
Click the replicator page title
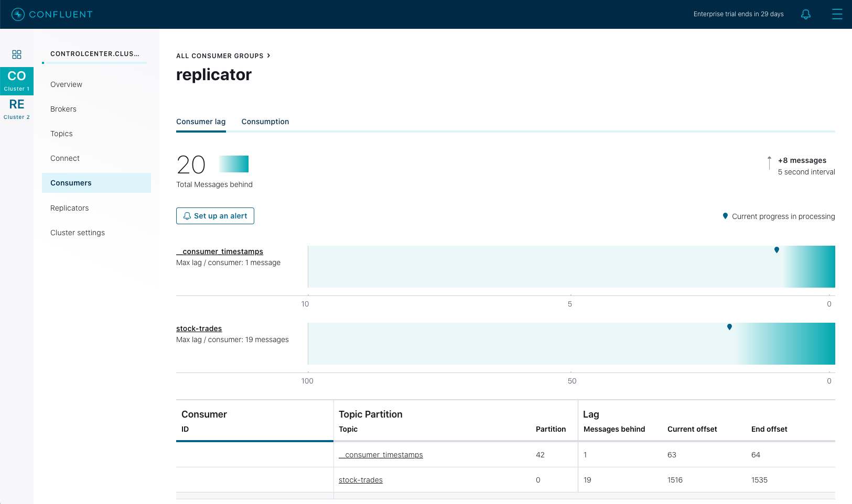click(214, 75)
